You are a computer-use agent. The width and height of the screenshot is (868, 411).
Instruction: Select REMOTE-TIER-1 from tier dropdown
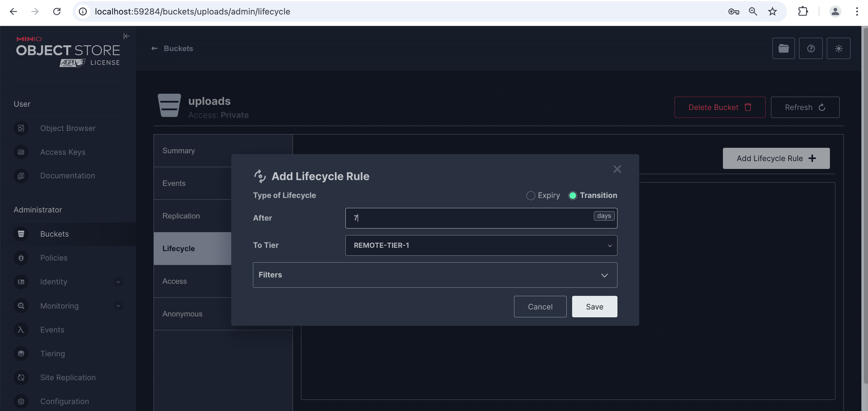coord(480,245)
